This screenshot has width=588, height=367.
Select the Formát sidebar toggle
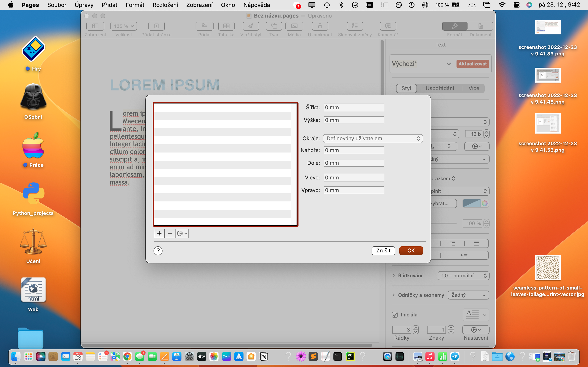[455, 26]
